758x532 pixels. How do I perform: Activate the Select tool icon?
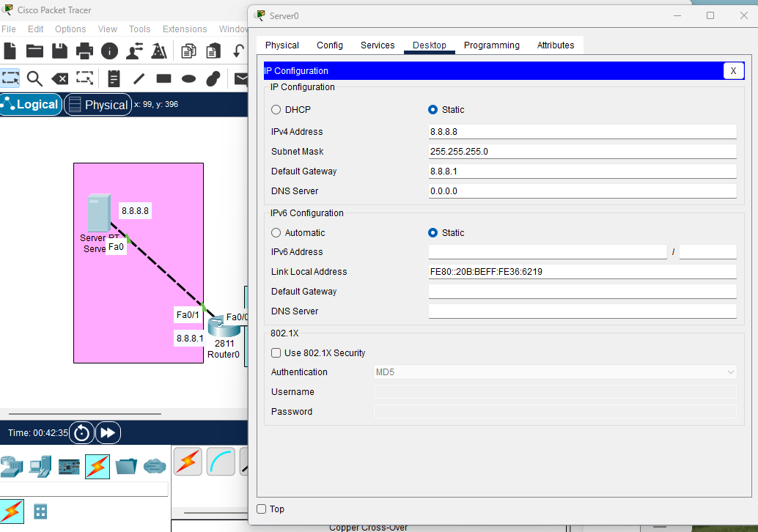click(10, 78)
